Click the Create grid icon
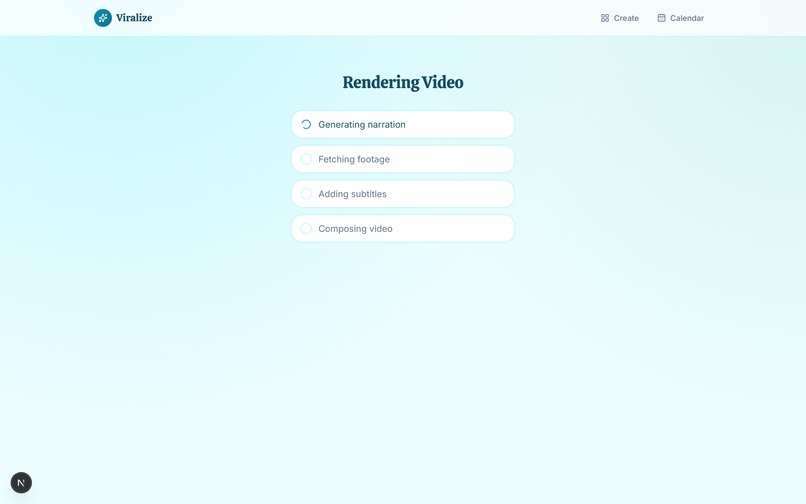The width and height of the screenshot is (806, 504). tap(605, 18)
